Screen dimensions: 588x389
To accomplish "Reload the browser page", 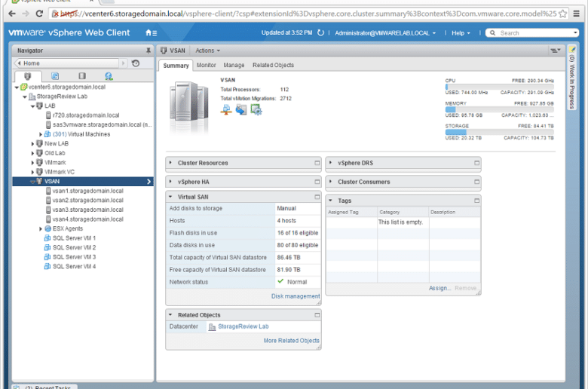I will [39, 14].
